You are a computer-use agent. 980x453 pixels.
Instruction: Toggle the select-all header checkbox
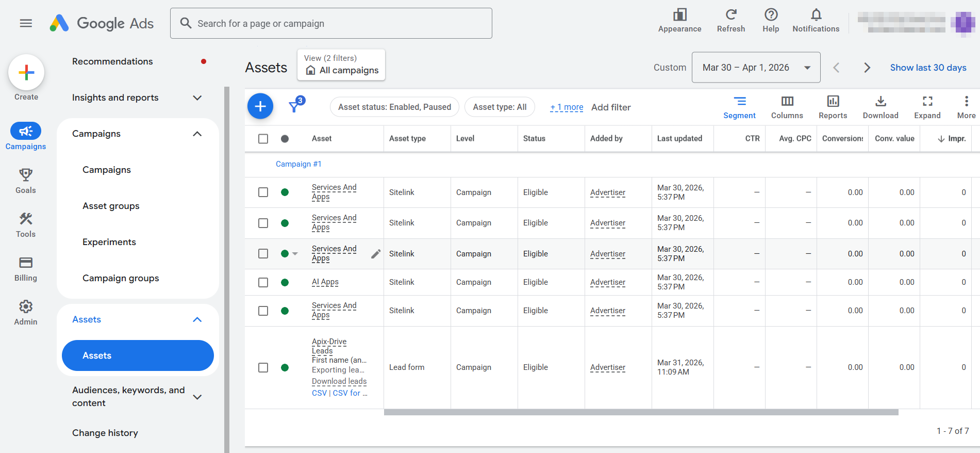point(263,139)
